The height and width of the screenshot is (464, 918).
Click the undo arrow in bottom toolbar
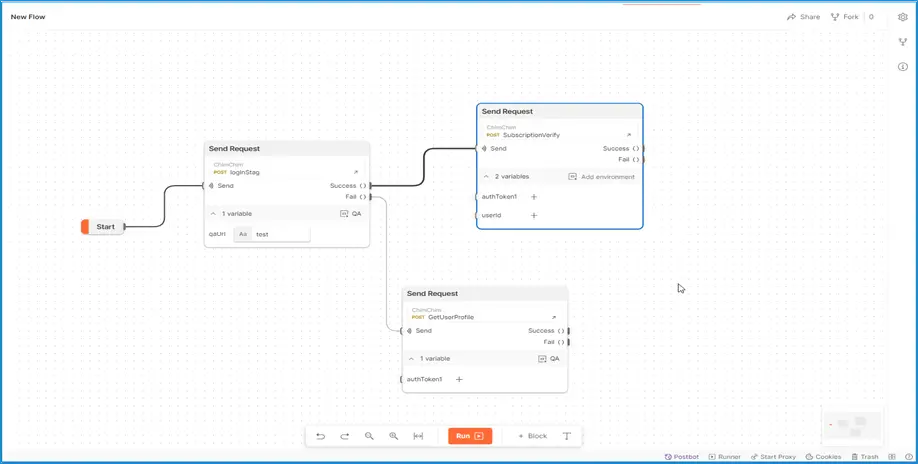coord(320,436)
